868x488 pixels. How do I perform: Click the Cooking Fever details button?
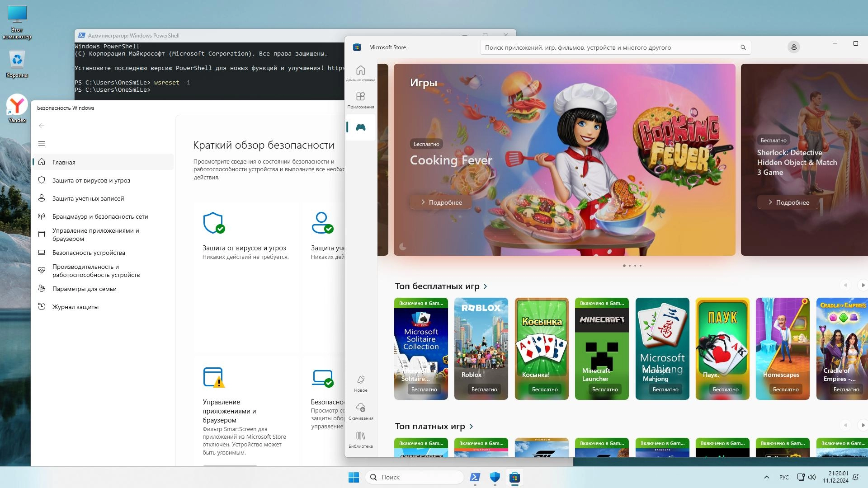point(441,202)
